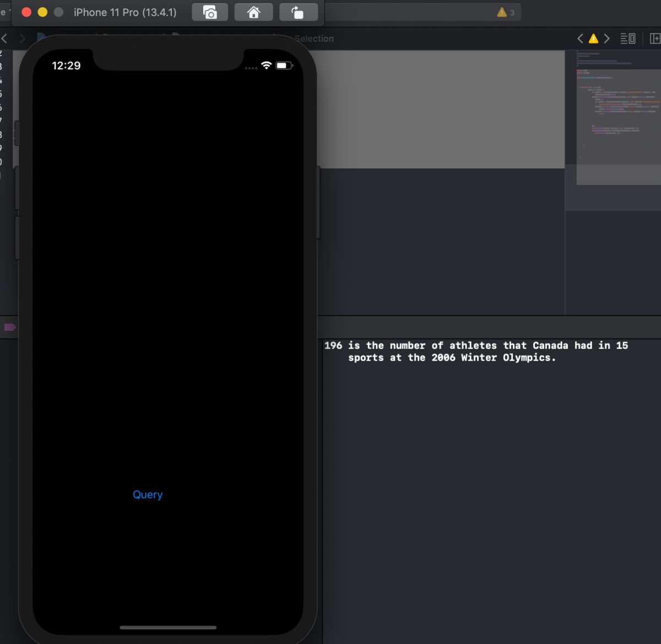The width and height of the screenshot is (661, 644).
Task: Click the iPhone 11 Pro (13.4.1) window title
Action: 125,12
